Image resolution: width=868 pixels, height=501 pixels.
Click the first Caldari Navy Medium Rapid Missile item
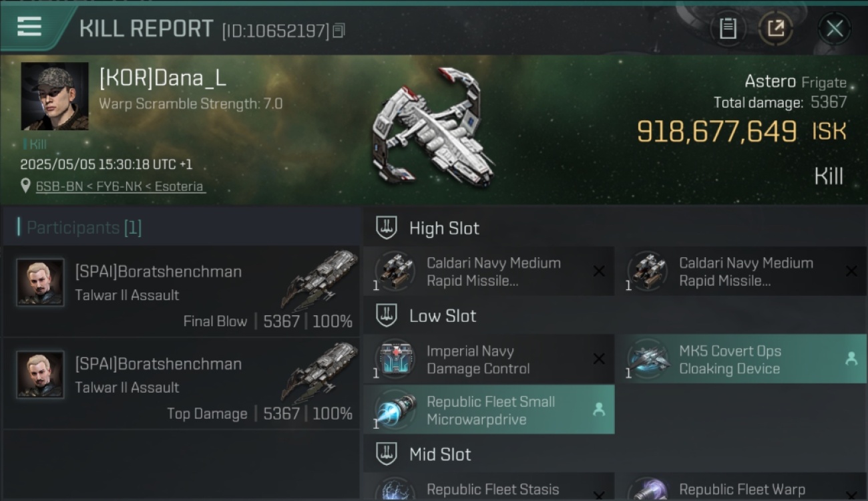pos(489,271)
